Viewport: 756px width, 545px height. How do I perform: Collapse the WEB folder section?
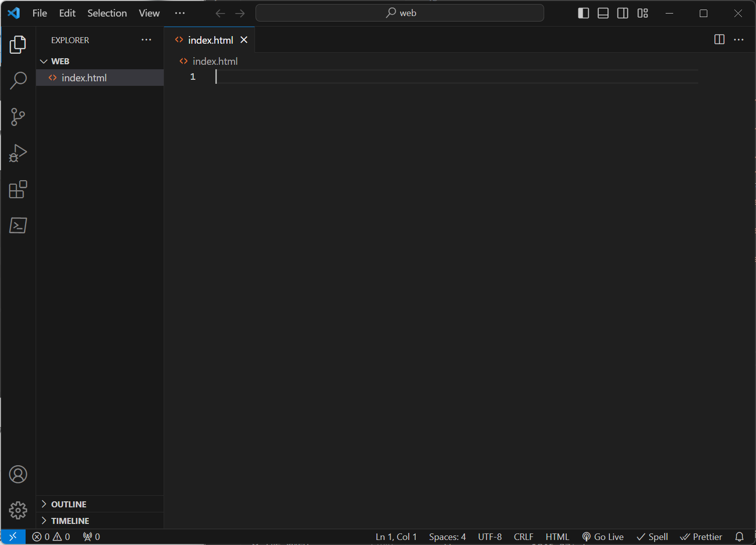100,61
